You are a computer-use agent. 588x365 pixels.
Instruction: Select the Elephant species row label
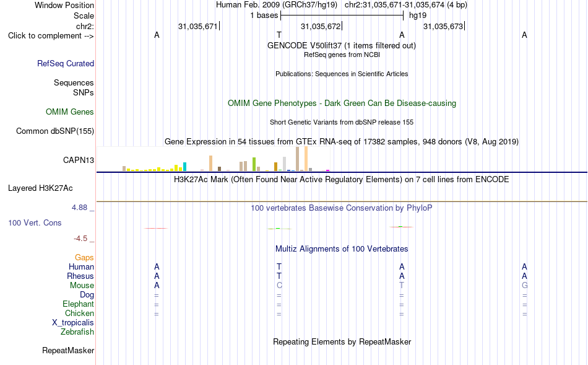point(78,304)
